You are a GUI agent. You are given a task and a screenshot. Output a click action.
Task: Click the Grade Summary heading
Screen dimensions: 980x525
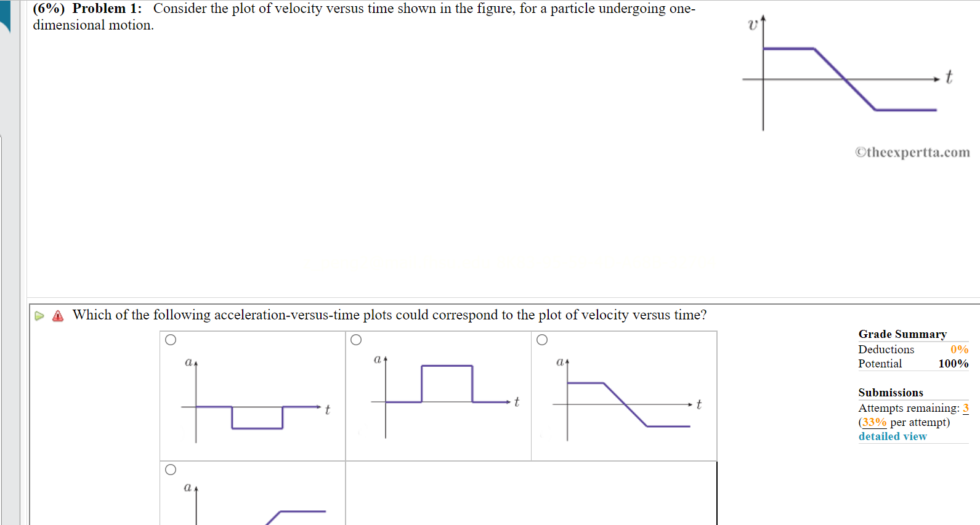pos(902,334)
